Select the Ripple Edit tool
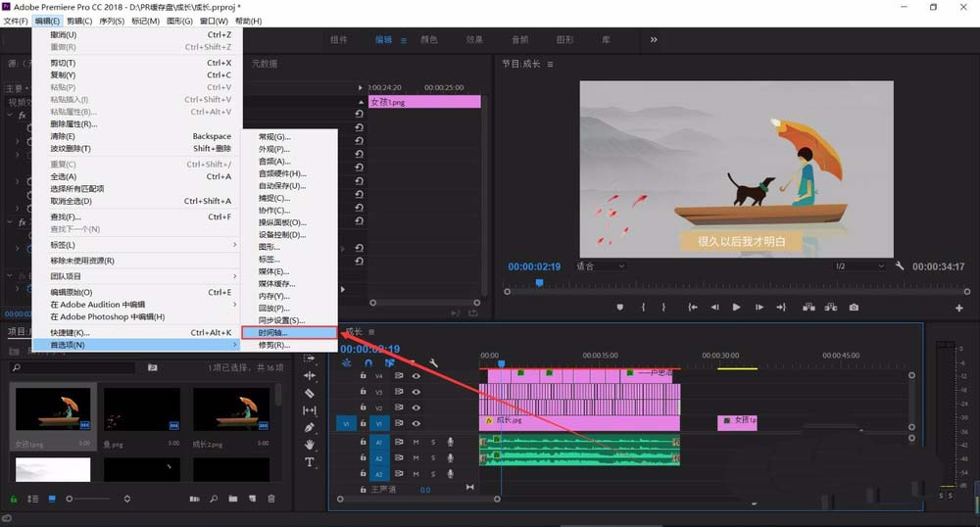This screenshot has width=980, height=527. click(x=310, y=375)
